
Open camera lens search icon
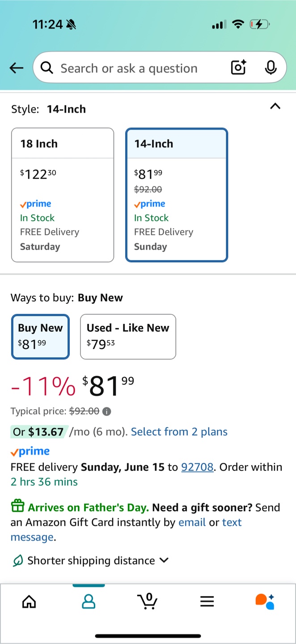point(238,68)
